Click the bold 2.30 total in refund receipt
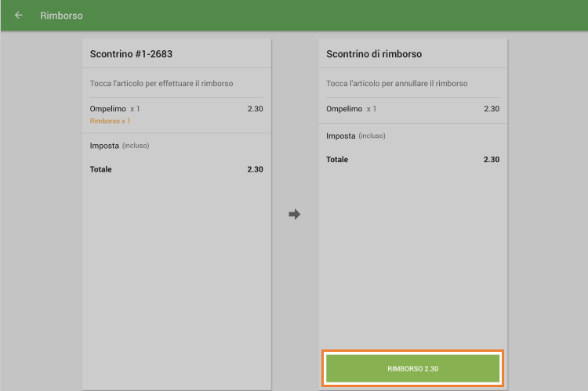Screen dimensions: 588x391 492,160
